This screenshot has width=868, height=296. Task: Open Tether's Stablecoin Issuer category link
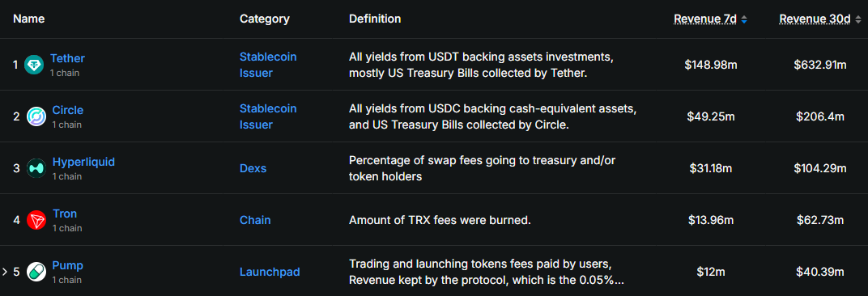(268, 64)
